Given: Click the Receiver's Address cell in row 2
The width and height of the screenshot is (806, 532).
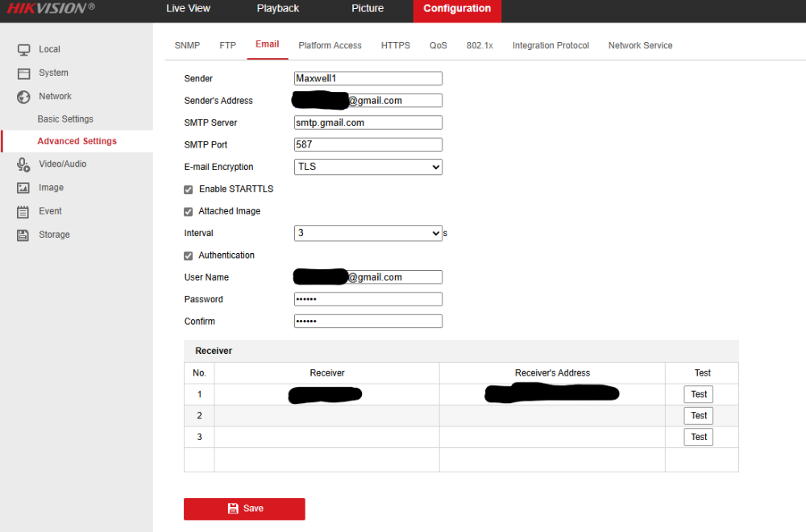Looking at the screenshot, I should 553,416.
